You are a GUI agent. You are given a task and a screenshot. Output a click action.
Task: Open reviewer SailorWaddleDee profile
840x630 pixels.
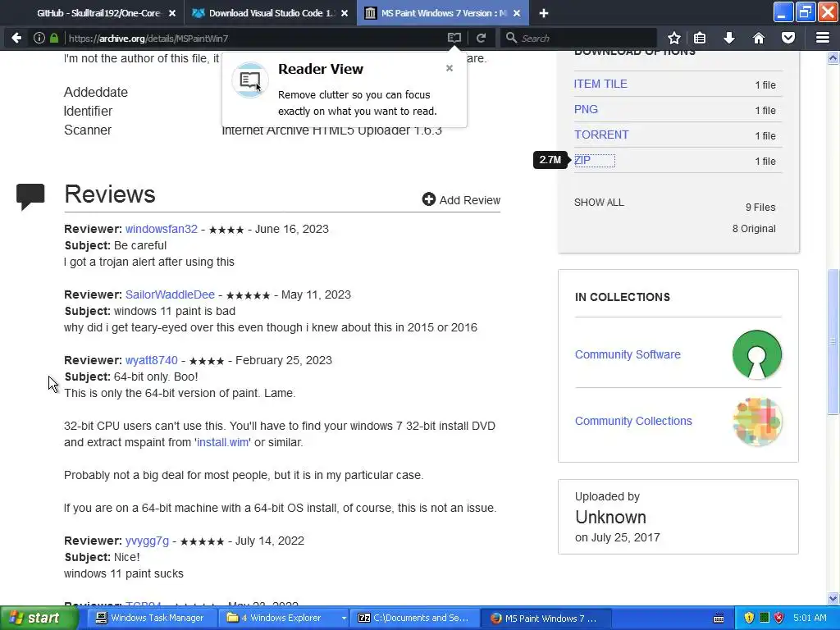(170, 294)
